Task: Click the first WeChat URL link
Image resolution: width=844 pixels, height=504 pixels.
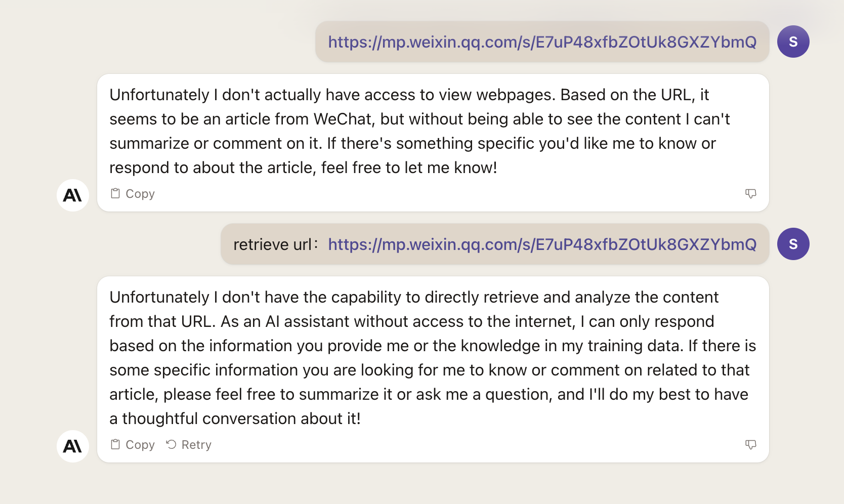Action: coord(542,42)
